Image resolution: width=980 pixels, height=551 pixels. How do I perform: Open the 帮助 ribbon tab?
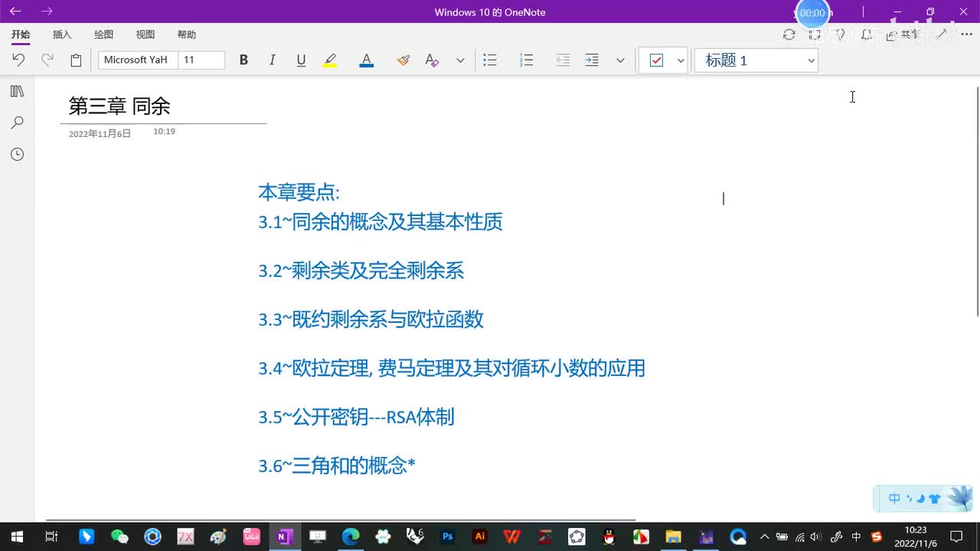[187, 34]
